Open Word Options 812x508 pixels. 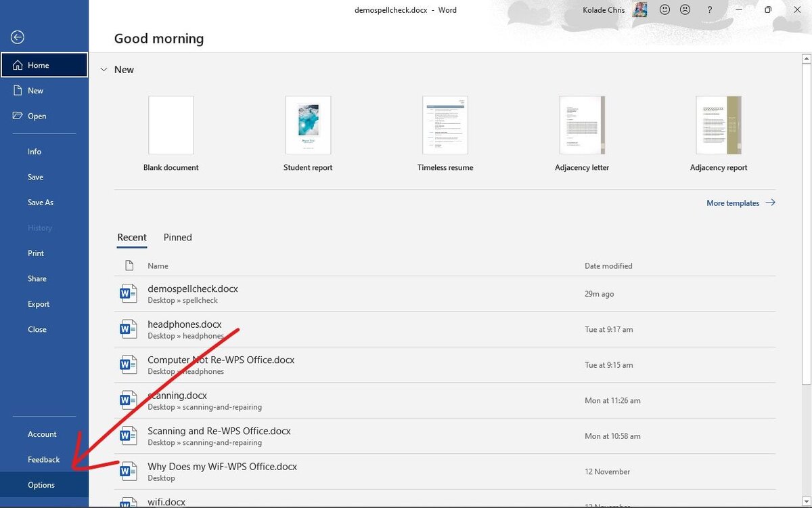(44, 485)
